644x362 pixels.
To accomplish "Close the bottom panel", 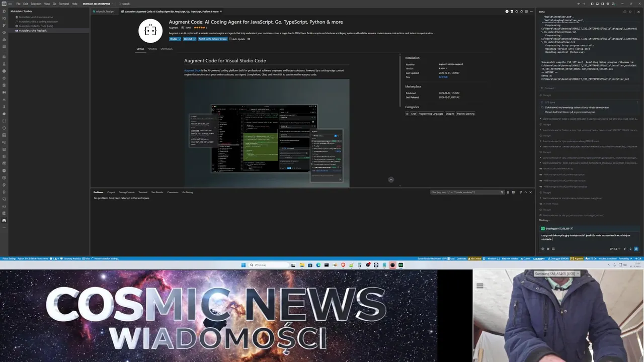I will [530, 192].
